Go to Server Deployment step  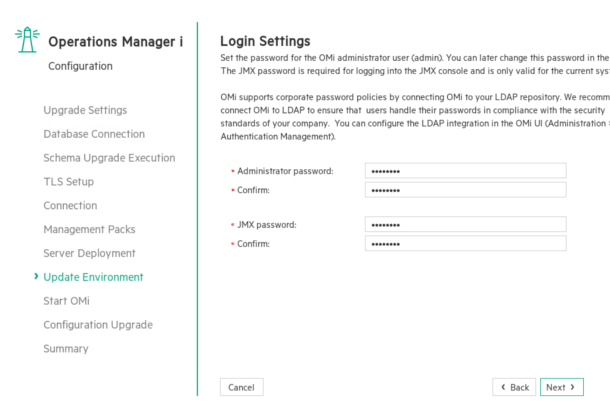pos(89,253)
